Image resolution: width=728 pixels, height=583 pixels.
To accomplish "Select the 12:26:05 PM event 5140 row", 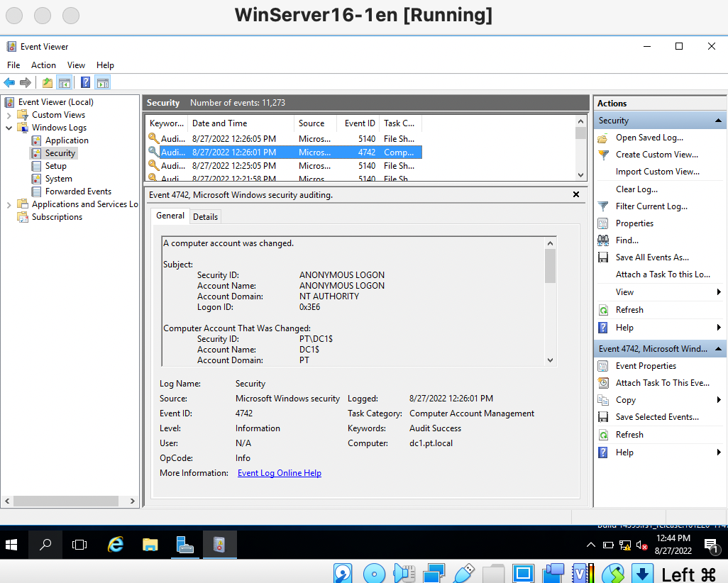I will pyautogui.click(x=284, y=139).
